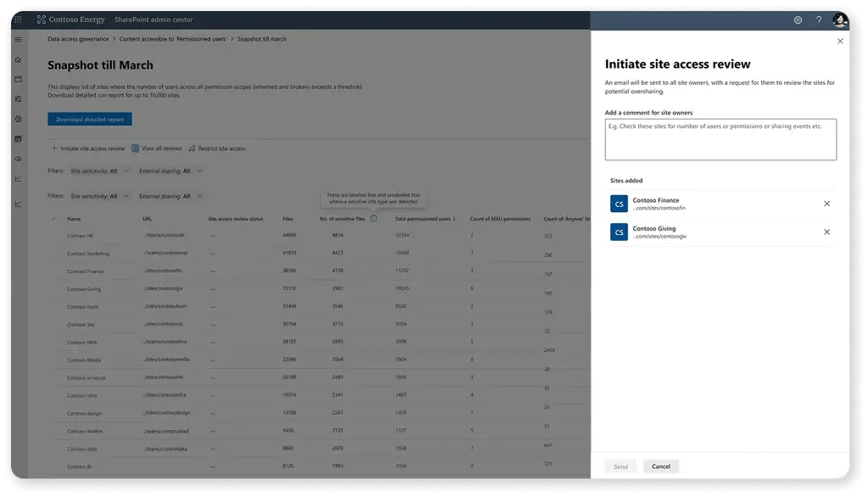
Task: Go to Data access governance breadcrumb
Action: (78, 39)
